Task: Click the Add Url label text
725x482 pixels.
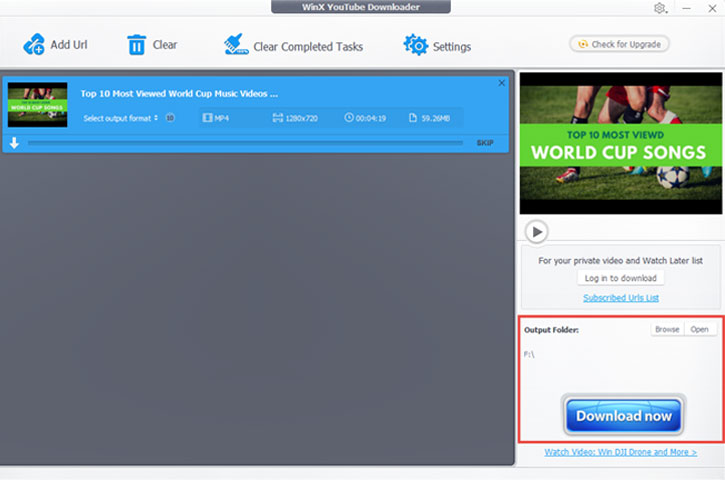Action: [69, 45]
